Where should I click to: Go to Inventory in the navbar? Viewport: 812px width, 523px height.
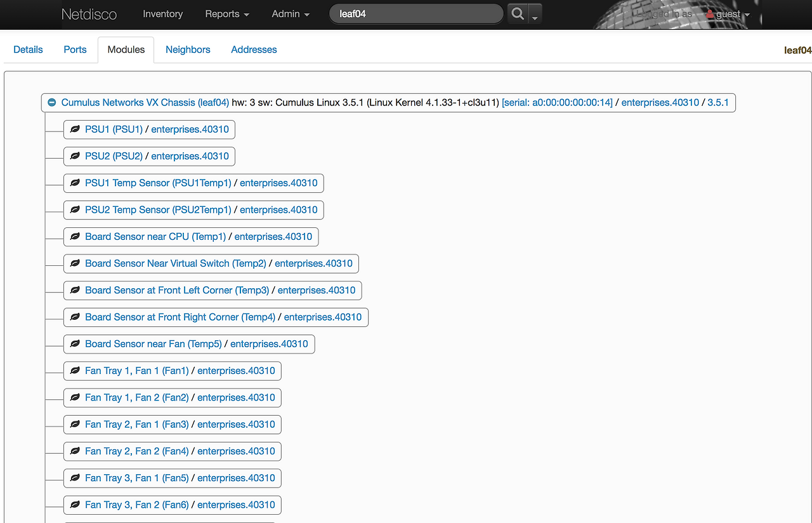click(163, 14)
